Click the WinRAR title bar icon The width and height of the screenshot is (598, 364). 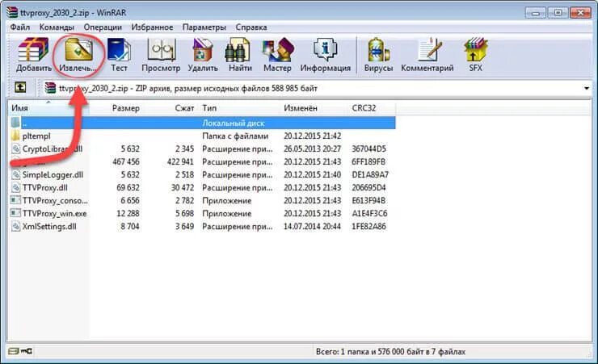(x=12, y=12)
